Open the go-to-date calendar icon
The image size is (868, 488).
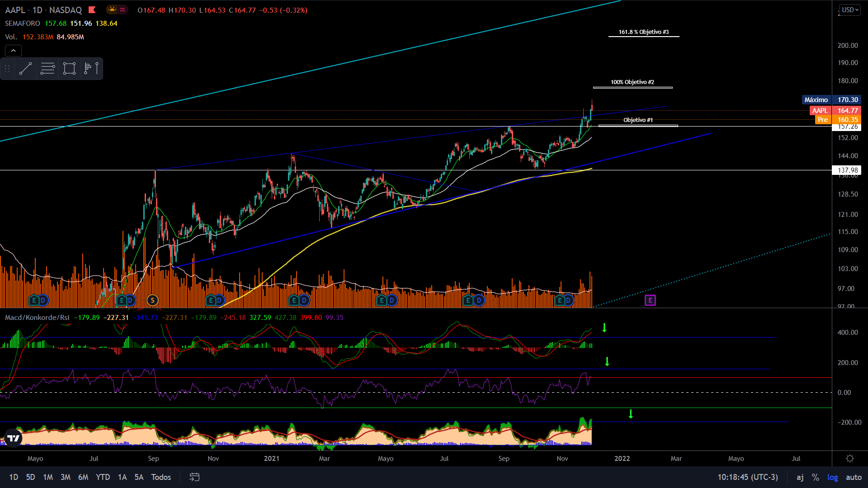click(x=194, y=477)
